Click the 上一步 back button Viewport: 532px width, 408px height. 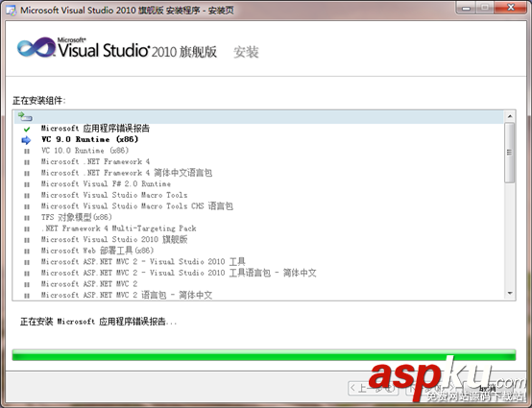coord(373,388)
